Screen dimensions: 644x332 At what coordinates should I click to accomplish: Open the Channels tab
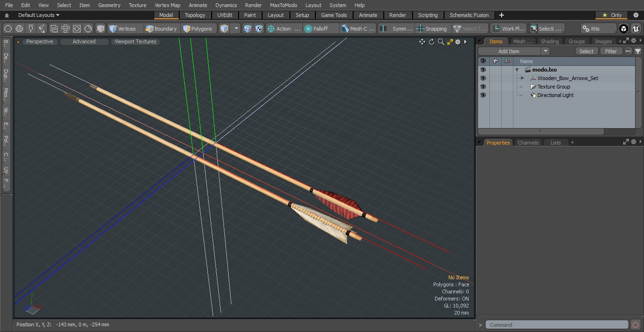(x=528, y=143)
